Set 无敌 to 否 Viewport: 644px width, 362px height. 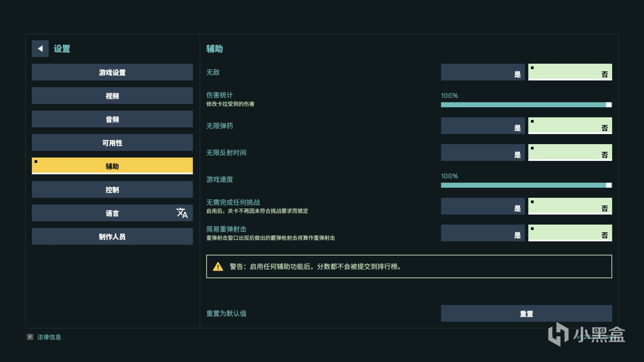coord(570,72)
